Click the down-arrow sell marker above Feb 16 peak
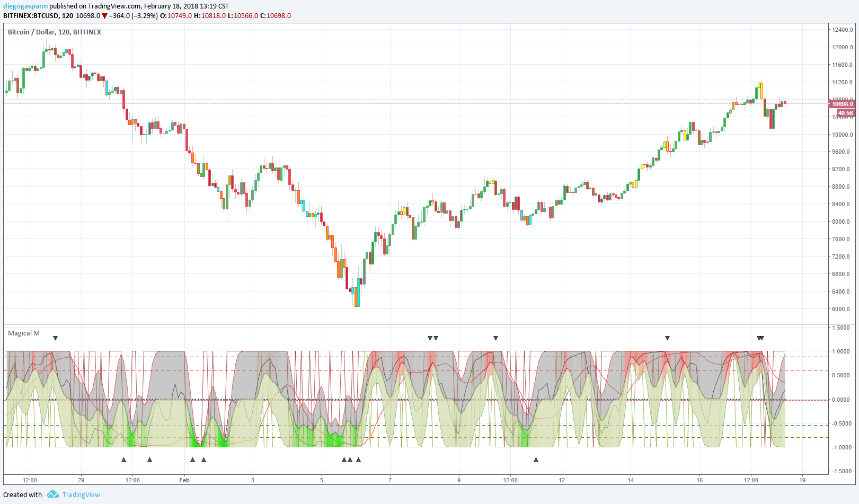This screenshot has width=859, height=504. [x=760, y=338]
